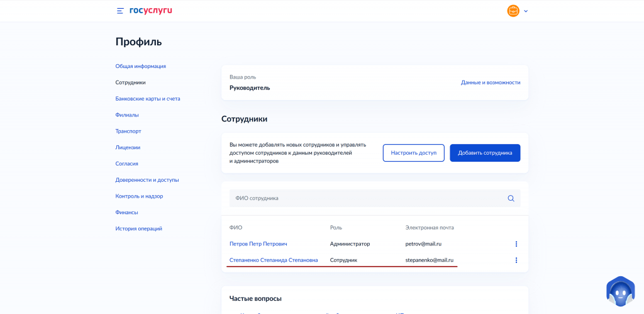
Task: Open the hamburger menu next to Госуслуги logo
Action: point(120,11)
